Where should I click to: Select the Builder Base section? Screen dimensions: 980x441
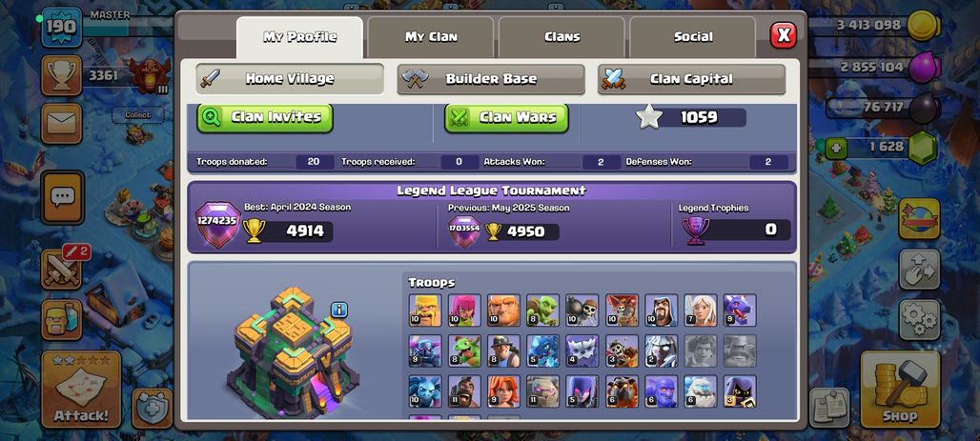[x=491, y=79]
